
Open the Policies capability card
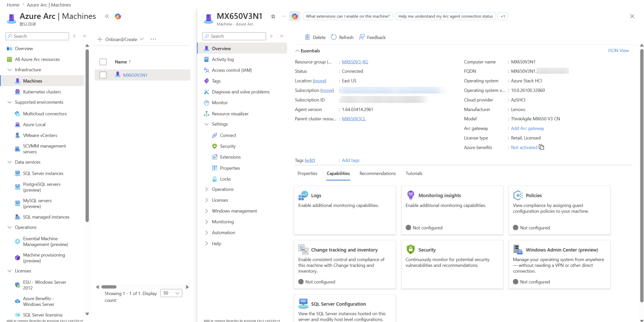[x=559, y=210]
